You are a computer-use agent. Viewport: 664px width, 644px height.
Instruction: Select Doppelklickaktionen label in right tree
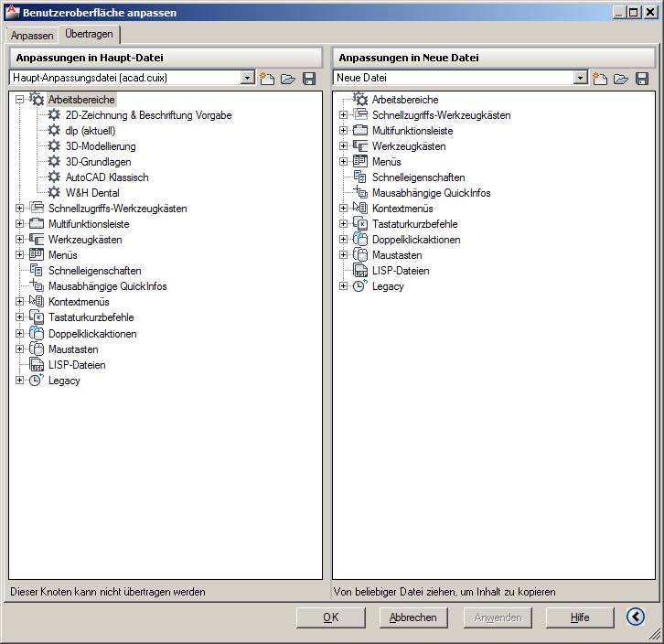click(416, 240)
